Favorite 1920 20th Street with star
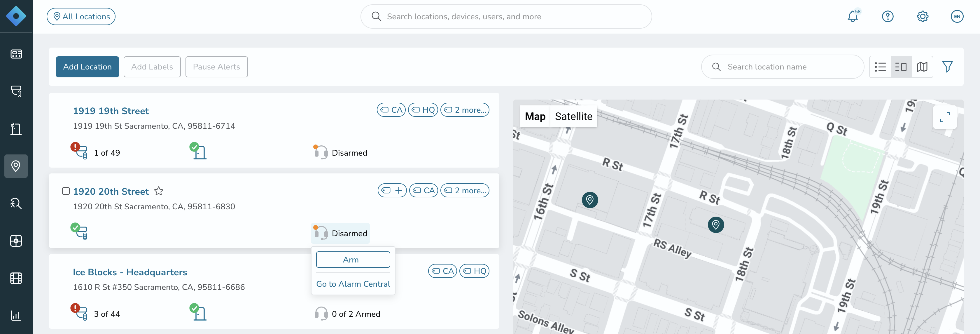Viewport: 980px width, 334px height. [x=159, y=191]
